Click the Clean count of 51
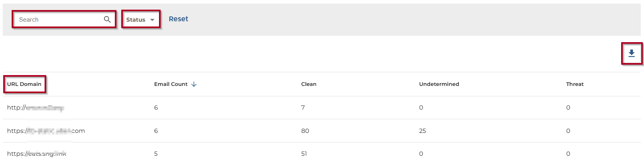 (304, 154)
